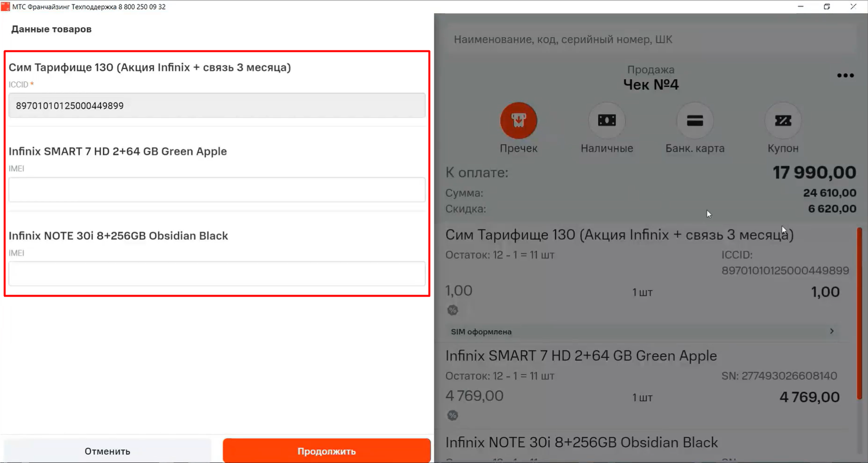Click the MTS app icon in title bar
This screenshot has height=463, width=868.
5,6
